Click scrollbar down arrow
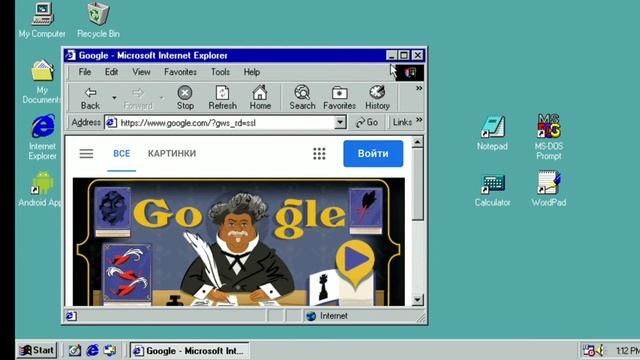640x360 pixels. point(417,300)
